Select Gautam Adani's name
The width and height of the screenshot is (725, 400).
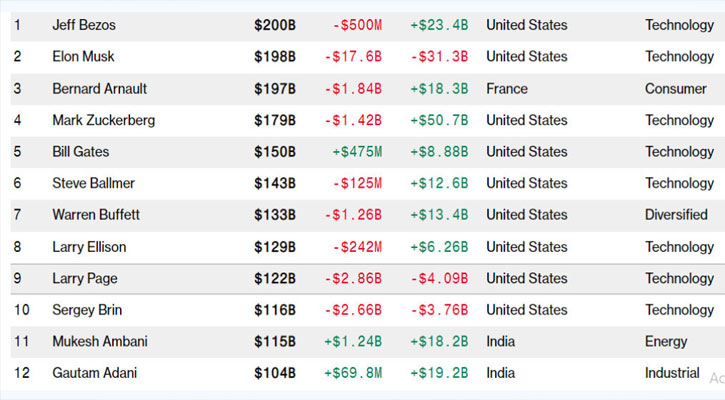pos(95,373)
